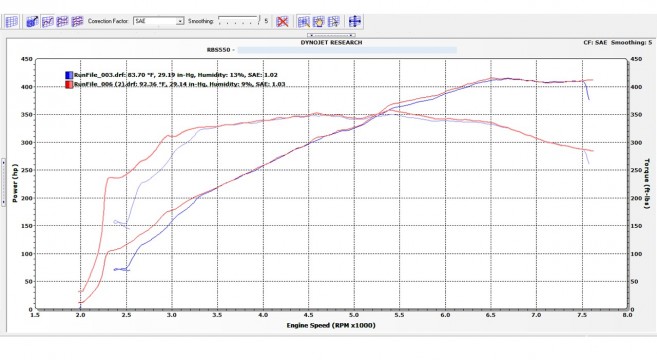Screen dimensions: 657x360
Task: Click the red RunFile_006 legend swatch
Action: point(69,84)
